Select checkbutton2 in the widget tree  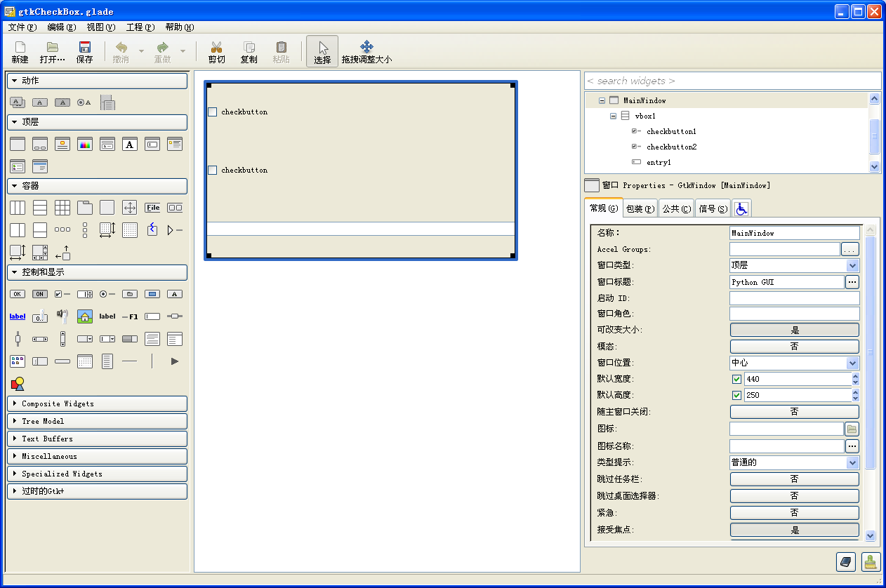click(670, 147)
